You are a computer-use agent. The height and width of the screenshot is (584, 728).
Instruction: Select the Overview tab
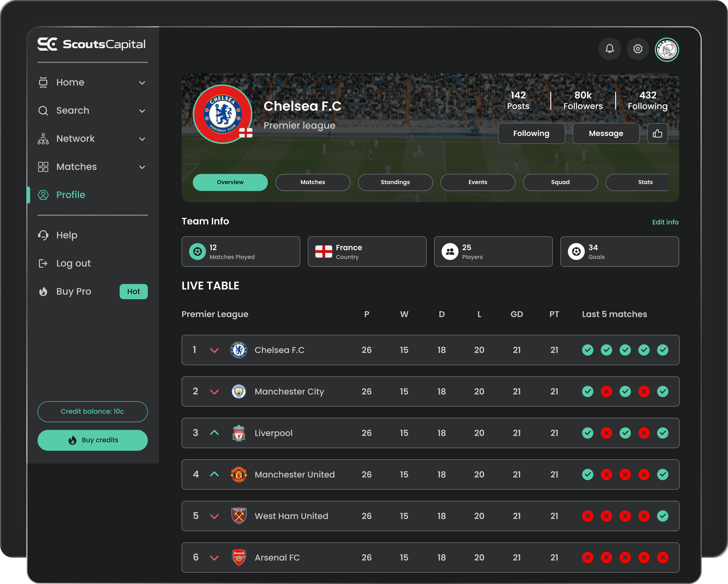(230, 182)
